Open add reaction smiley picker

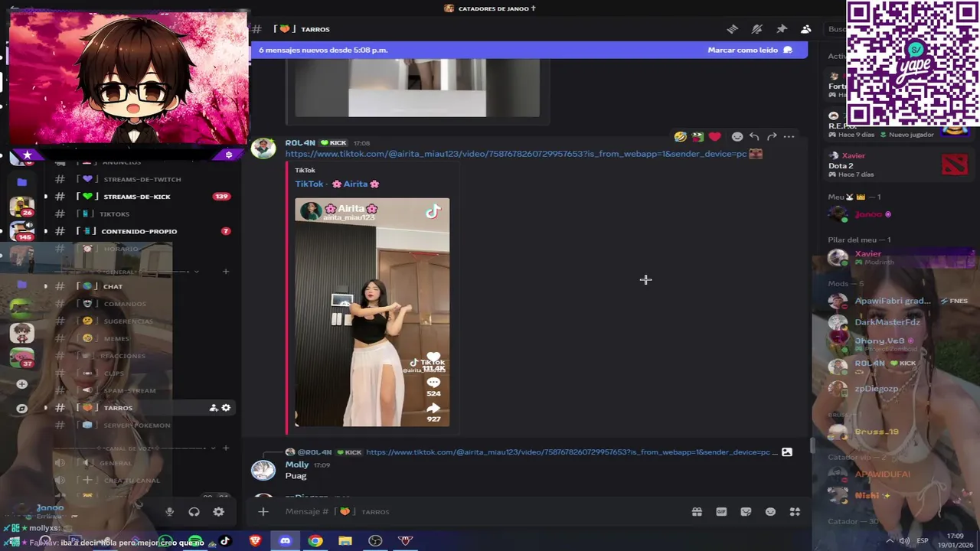point(737,136)
